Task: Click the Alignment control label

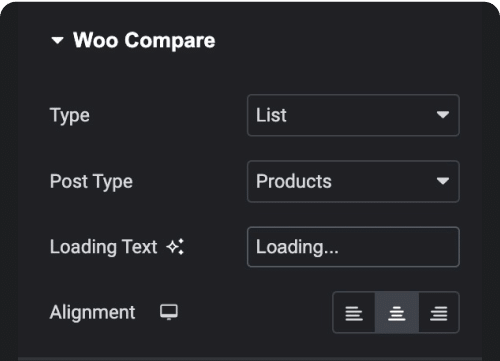Action: pos(92,313)
